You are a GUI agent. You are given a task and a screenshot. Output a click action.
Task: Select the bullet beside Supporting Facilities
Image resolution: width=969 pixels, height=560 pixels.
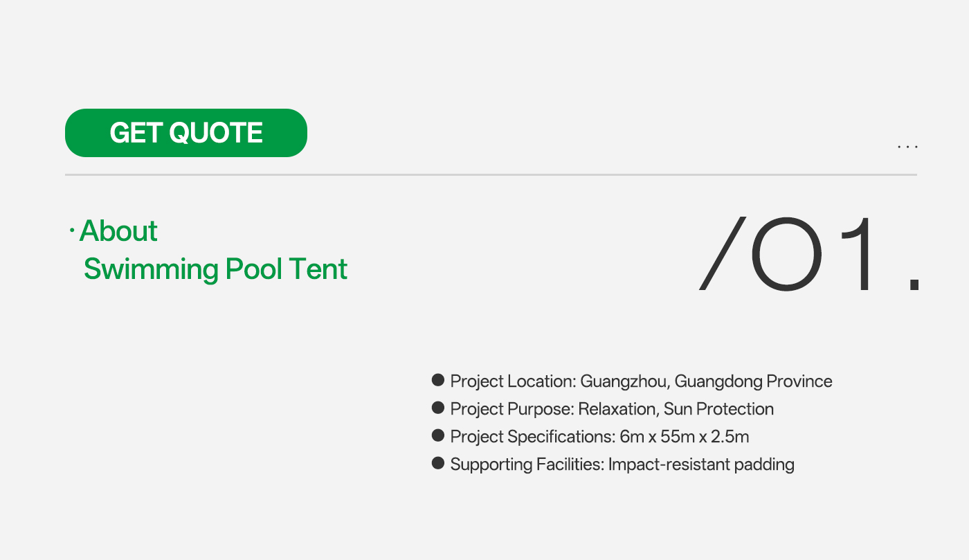pyautogui.click(x=437, y=463)
